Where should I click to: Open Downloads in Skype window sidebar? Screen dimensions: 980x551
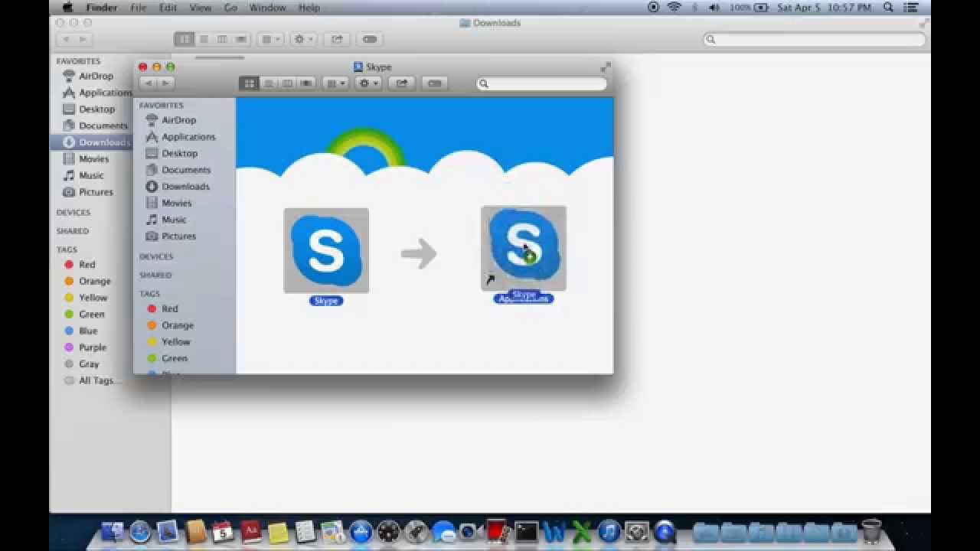click(x=178, y=187)
